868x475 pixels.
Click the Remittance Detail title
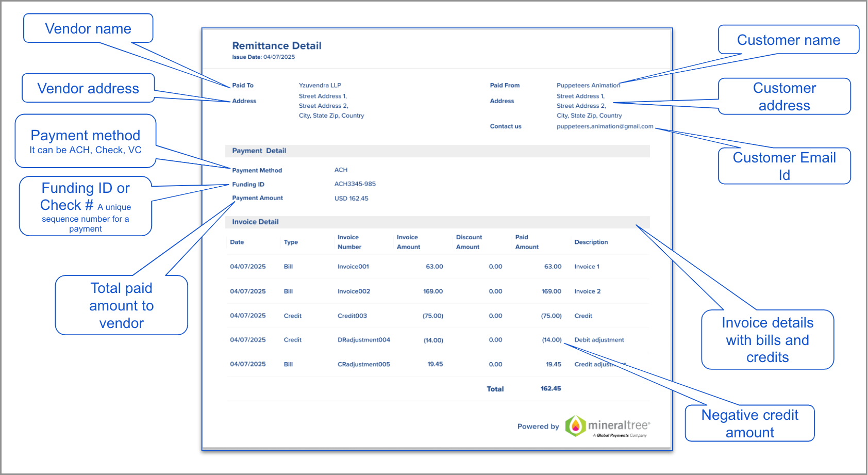(x=276, y=45)
